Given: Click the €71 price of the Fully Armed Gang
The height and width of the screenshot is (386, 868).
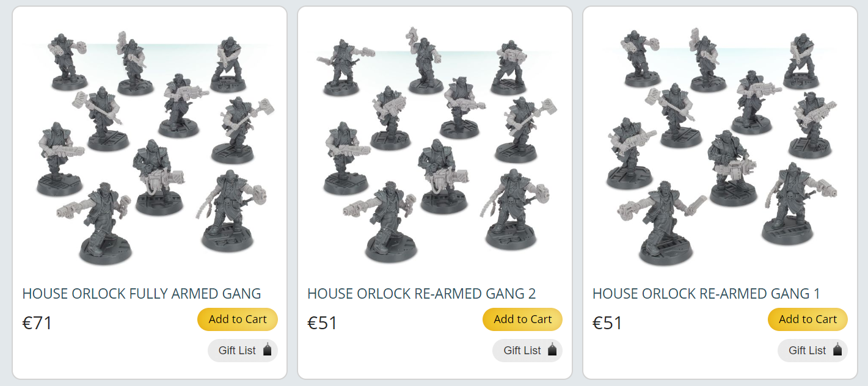Looking at the screenshot, I should [x=37, y=322].
